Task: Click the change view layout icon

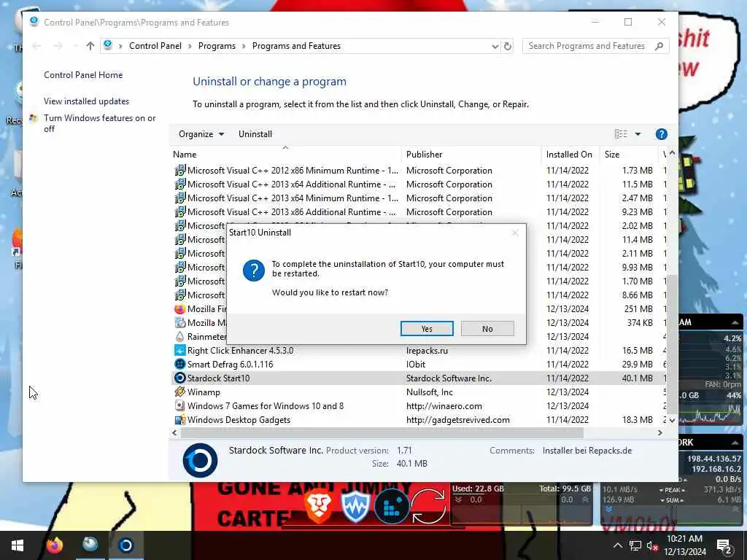Action: click(620, 134)
